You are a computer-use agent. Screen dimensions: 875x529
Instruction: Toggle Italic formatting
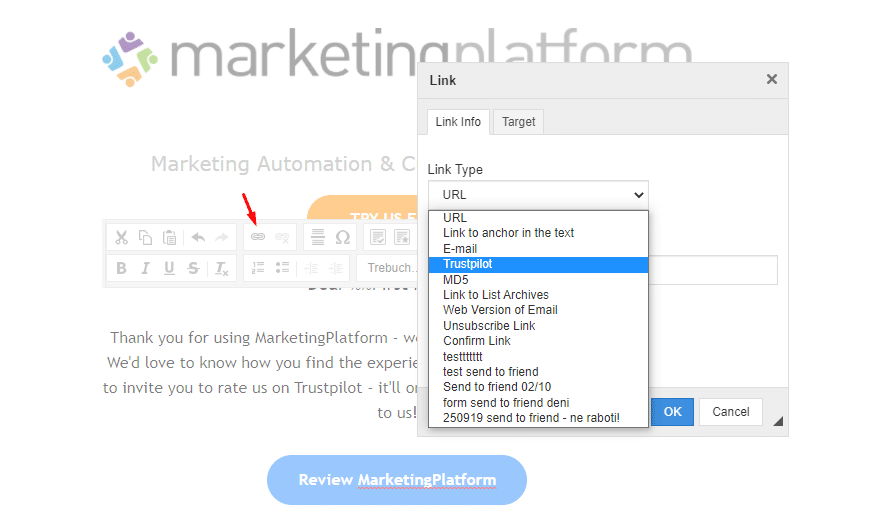click(x=145, y=268)
